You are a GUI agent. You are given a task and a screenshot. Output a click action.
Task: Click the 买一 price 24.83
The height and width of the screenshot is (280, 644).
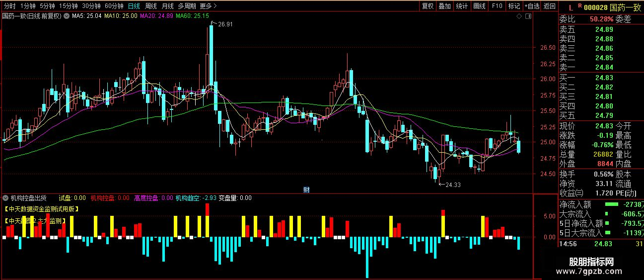tap(604, 78)
